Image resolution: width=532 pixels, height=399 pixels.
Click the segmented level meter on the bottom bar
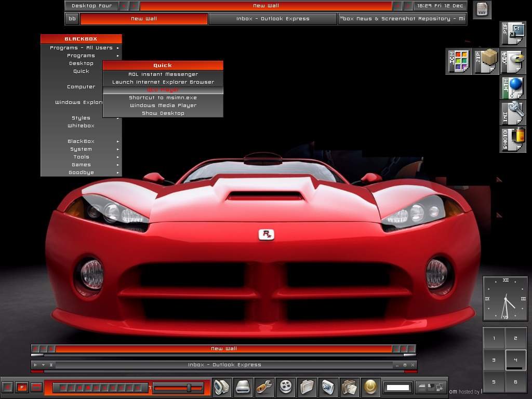click(x=100, y=388)
